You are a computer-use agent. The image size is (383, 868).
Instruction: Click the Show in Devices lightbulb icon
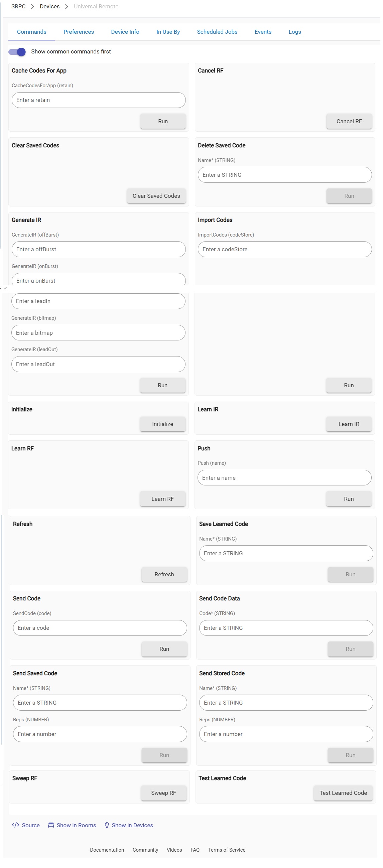[107, 825]
